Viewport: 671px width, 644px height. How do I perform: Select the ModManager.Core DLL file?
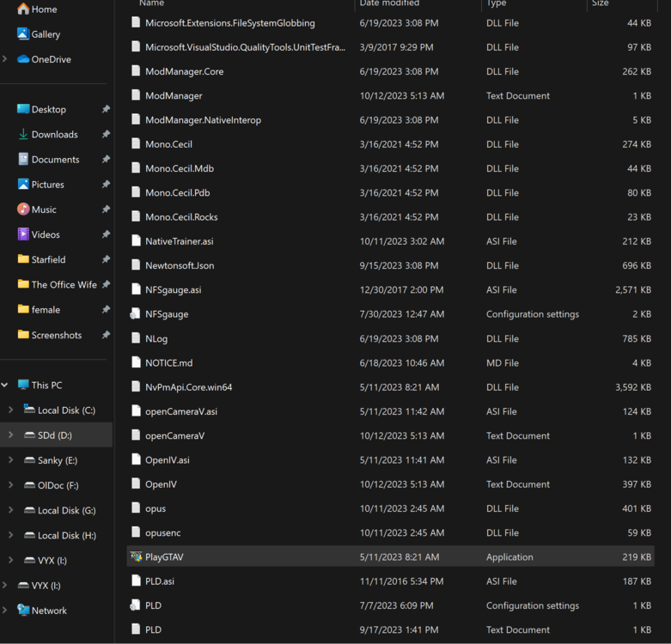(x=390, y=71)
